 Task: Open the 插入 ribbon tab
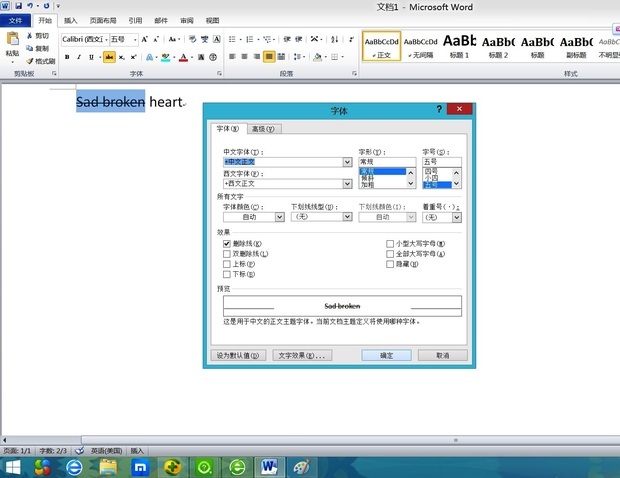coord(70,20)
